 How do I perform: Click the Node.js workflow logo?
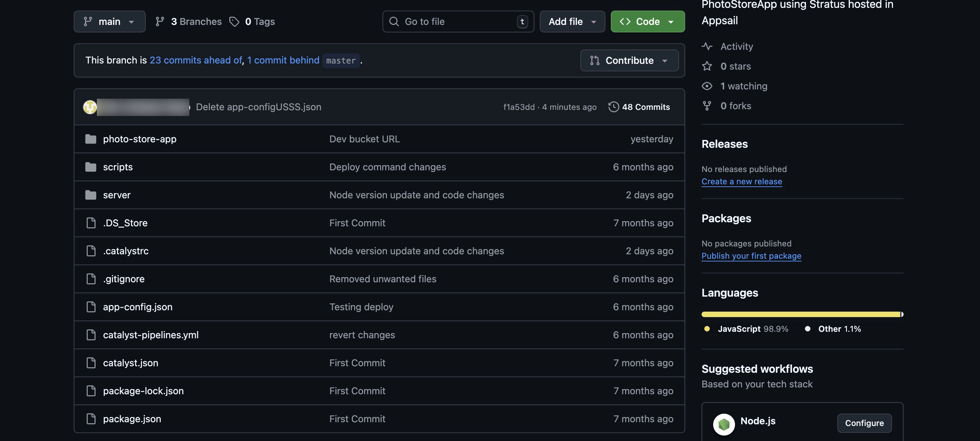(x=724, y=424)
